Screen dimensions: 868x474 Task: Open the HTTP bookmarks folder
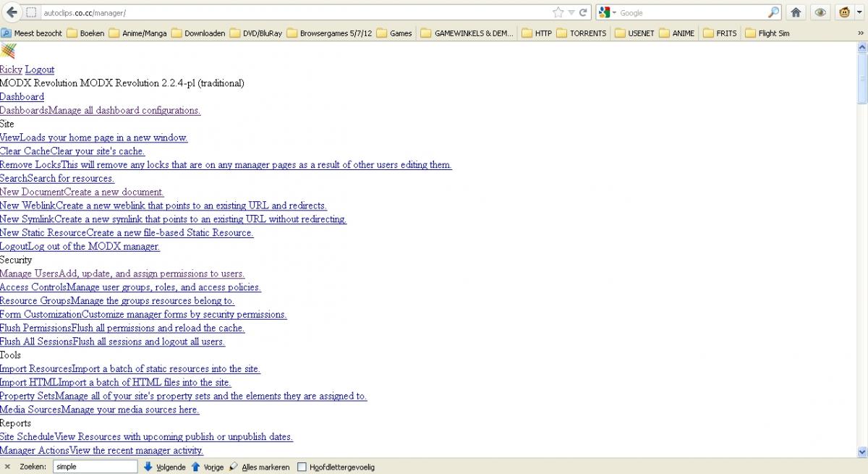[x=537, y=33]
